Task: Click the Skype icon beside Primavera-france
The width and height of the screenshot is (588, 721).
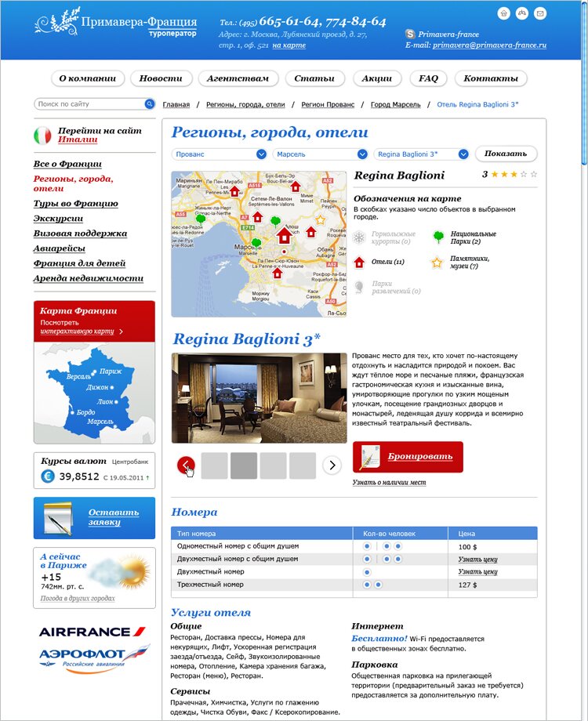Action: click(410, 34)
